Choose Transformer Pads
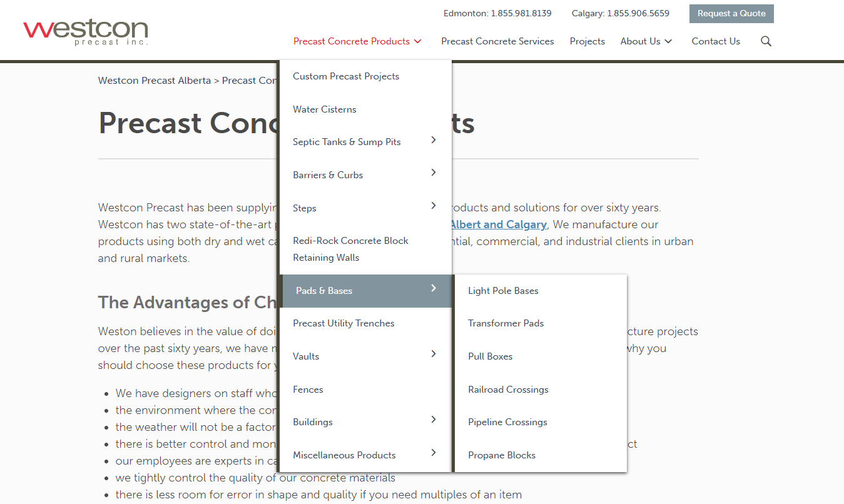844x504 pixels. [x=506, y=323]
